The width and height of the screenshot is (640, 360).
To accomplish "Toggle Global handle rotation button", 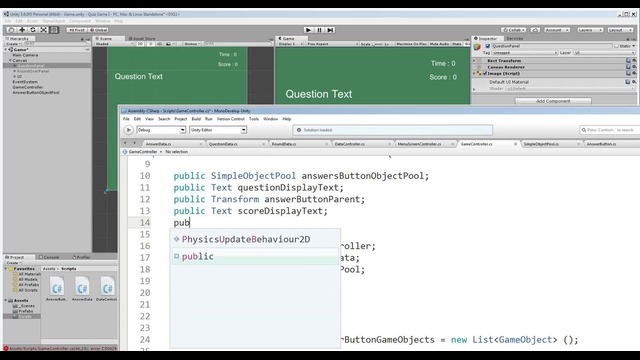I will (98, 30).
